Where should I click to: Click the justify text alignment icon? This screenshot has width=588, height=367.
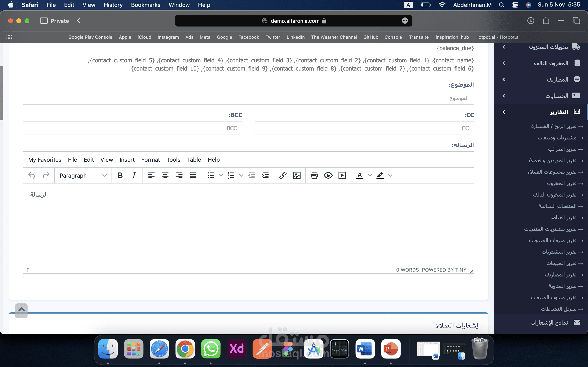pyautogui.click(x=193, y=175)
